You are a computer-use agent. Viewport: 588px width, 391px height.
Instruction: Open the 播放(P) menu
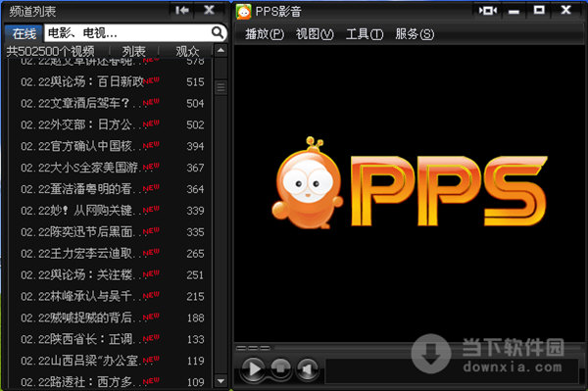(x=265, y=34)
